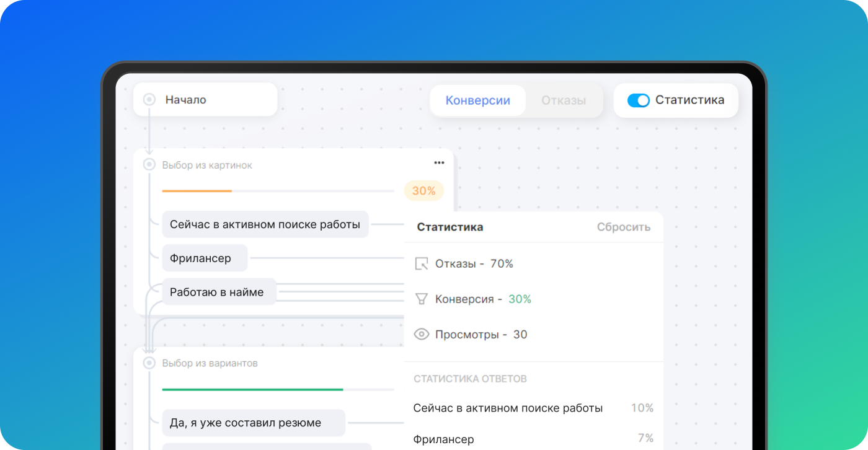
Task: Click the Выбор из картинок title
Action: coord(207,165)
